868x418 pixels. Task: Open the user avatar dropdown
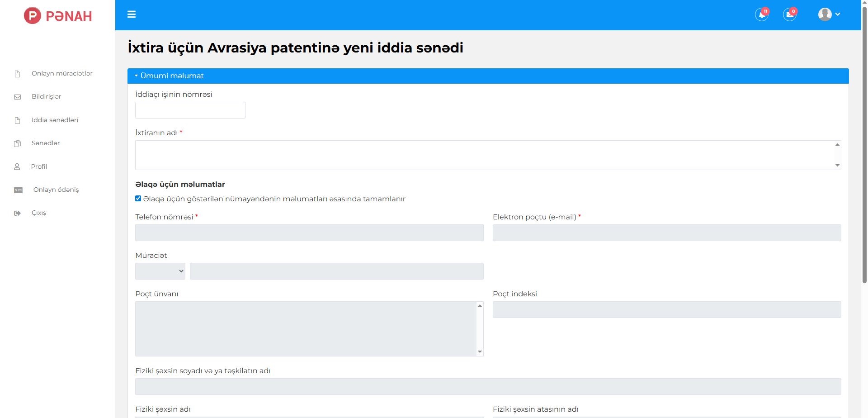point(829,14)
